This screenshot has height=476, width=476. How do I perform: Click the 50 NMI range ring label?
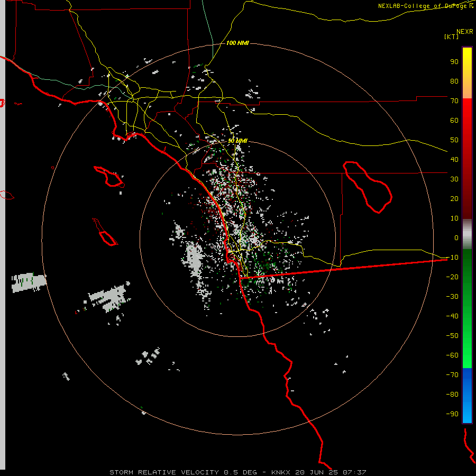[x=237, y=141]
